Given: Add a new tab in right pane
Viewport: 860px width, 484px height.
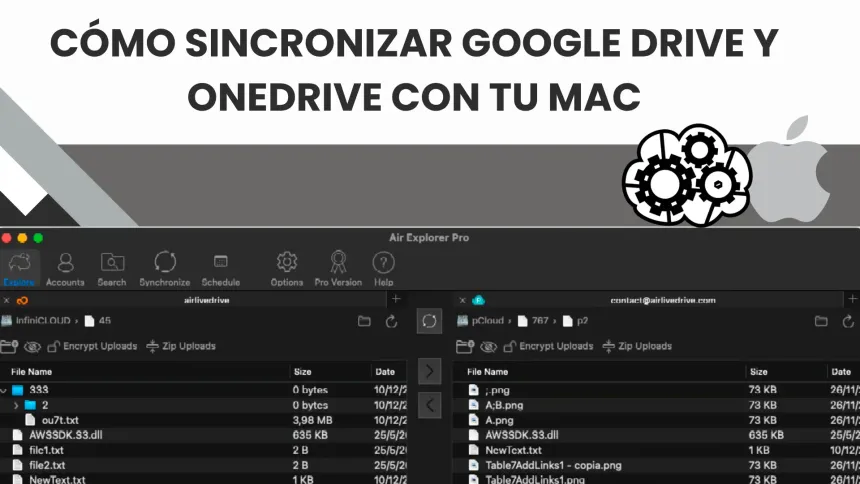Looking at the screenshot, I should 852,299.
